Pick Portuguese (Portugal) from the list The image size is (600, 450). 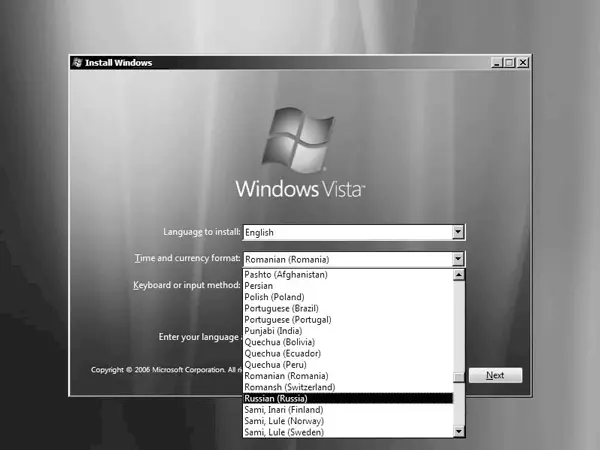(x=348, y=320)
